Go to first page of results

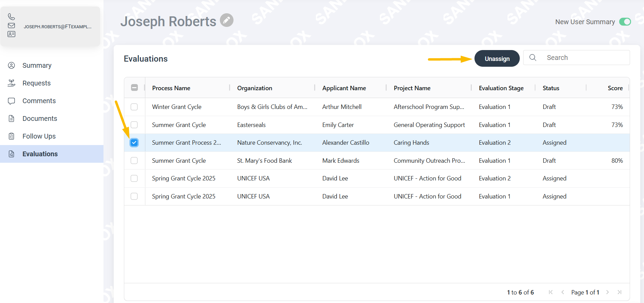tap(551, 292)
